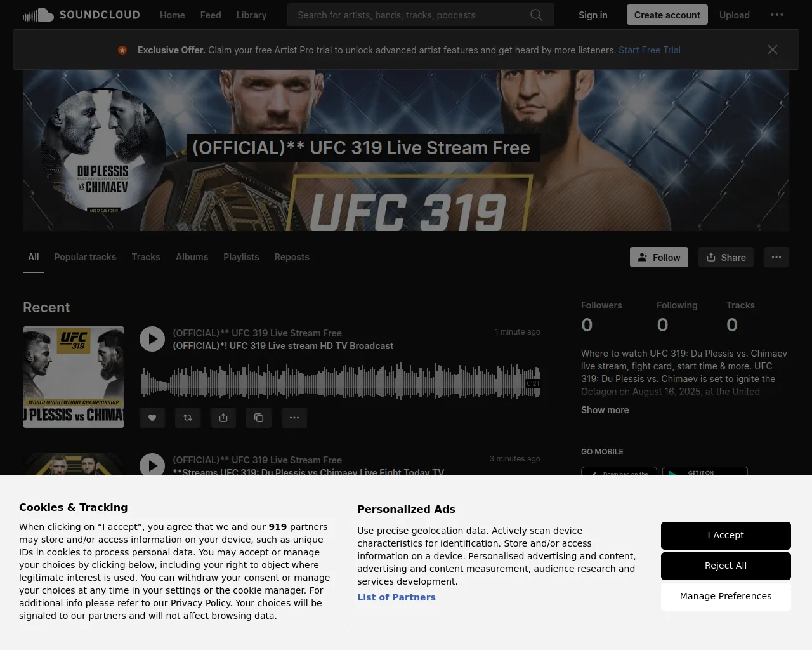812x650 pixels.
Task: Copy link of HD TV Broadcast track
Action: pos(259,418)
